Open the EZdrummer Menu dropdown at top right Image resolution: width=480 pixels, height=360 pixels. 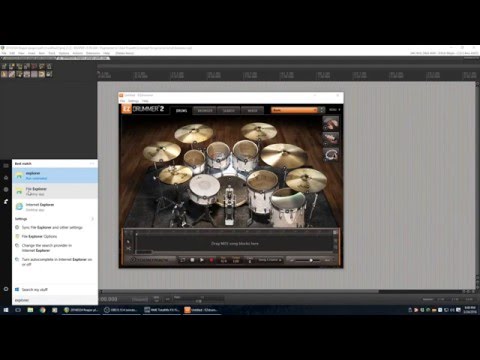click(334, 110)
